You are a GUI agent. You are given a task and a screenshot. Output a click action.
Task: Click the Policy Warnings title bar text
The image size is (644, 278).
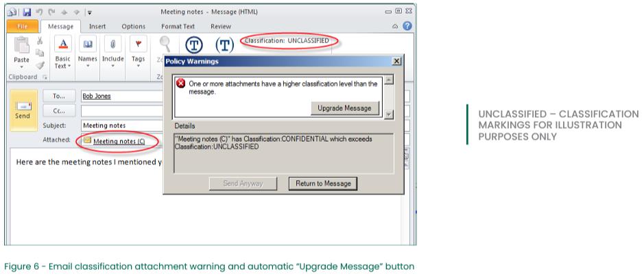[x=192, y=62]
